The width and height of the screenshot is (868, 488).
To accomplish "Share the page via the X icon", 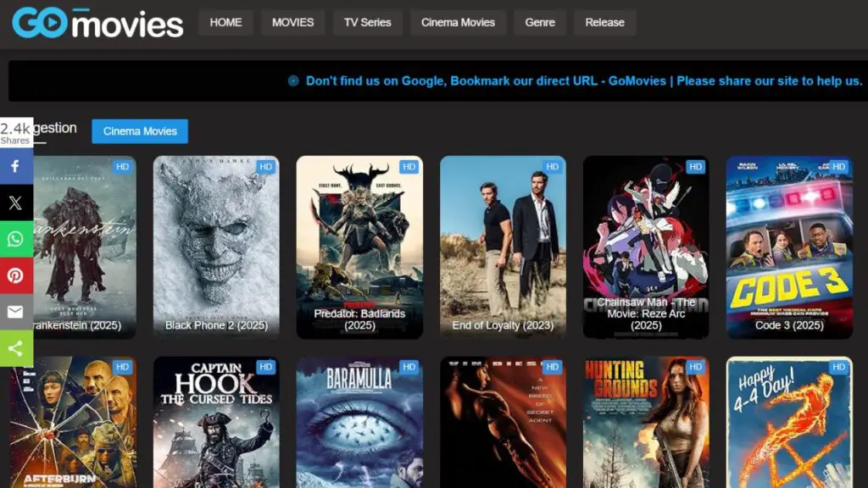I will 15,202.
